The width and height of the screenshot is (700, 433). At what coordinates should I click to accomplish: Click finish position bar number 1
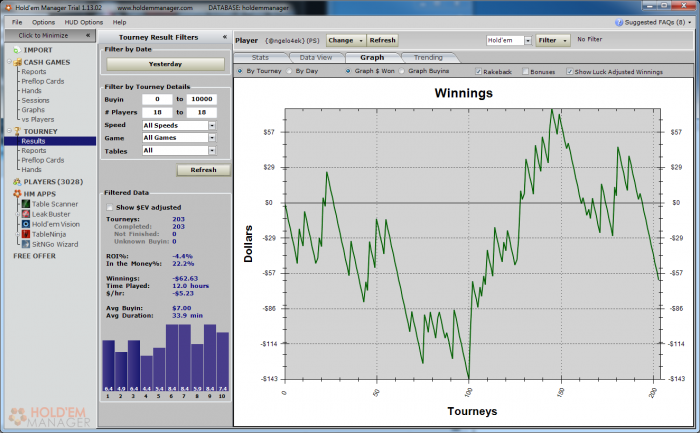point(108,366)
